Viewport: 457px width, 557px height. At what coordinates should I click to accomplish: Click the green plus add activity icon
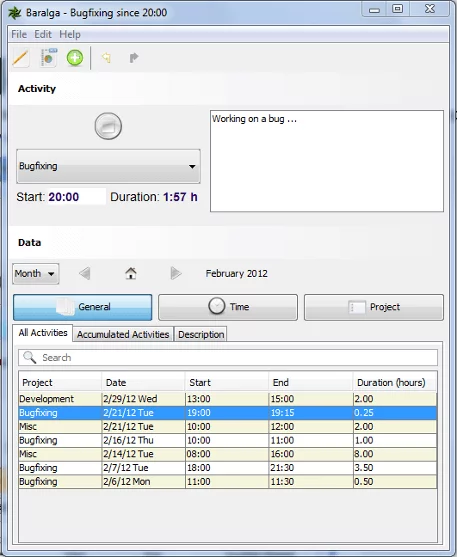tap(75, 58)
